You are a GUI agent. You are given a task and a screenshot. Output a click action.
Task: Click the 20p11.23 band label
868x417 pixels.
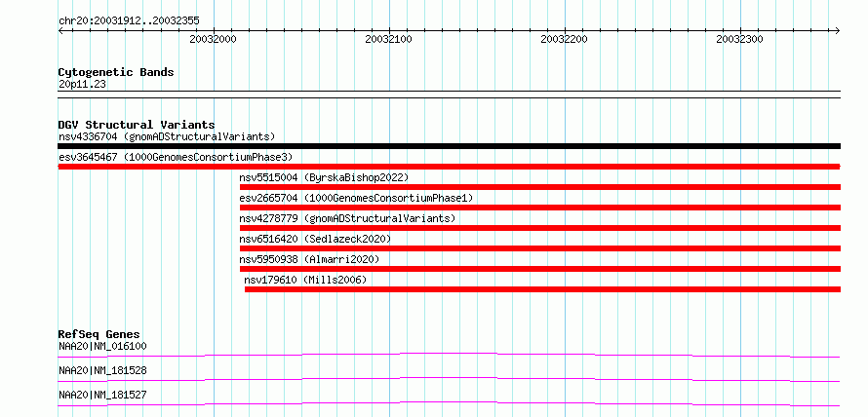point(83,84)
